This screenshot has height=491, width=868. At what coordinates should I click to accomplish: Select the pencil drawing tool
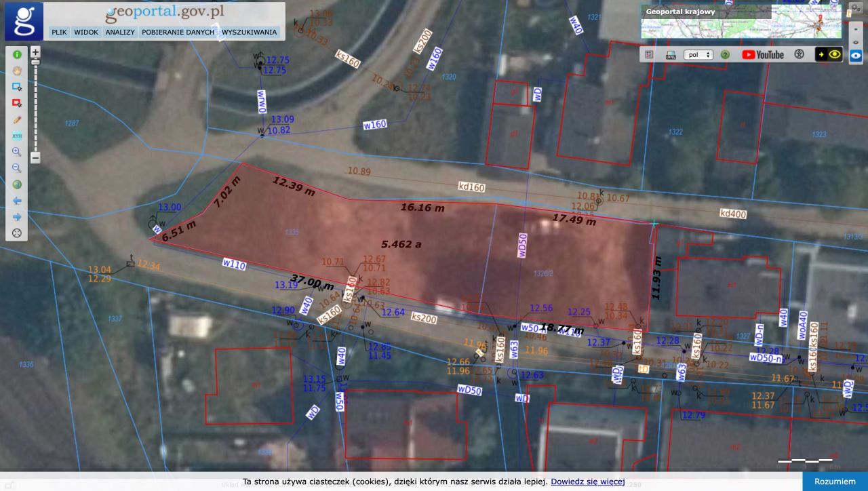(17, 119)
